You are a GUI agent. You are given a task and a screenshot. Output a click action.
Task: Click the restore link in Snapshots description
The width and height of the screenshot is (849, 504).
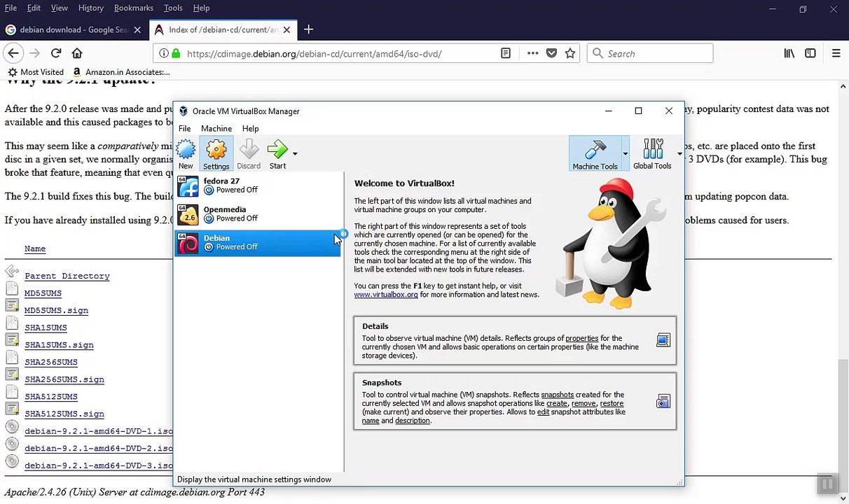[611, 404]
